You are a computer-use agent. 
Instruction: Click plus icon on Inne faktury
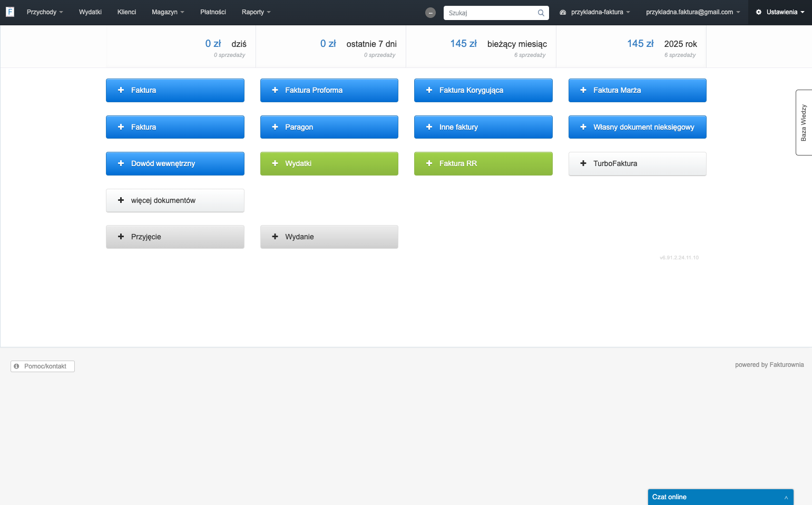(429, 127)
